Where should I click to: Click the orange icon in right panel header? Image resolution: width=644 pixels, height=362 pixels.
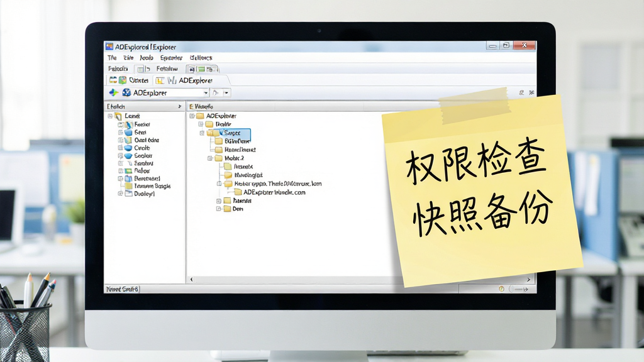coord(191,107)
